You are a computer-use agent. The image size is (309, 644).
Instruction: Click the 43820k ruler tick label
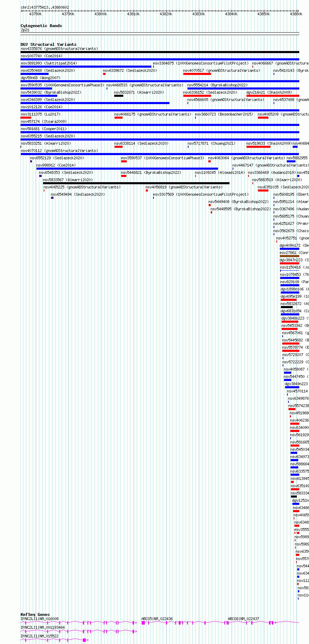coord(166,14)
